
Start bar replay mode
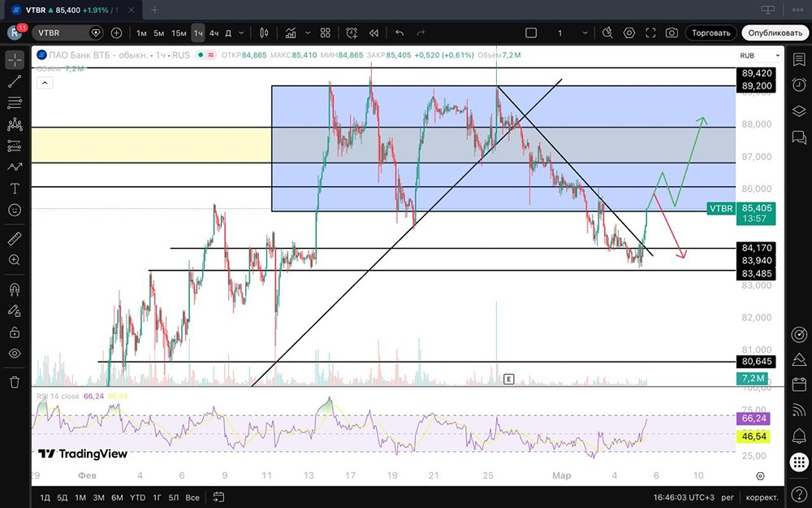pos(374,33)
